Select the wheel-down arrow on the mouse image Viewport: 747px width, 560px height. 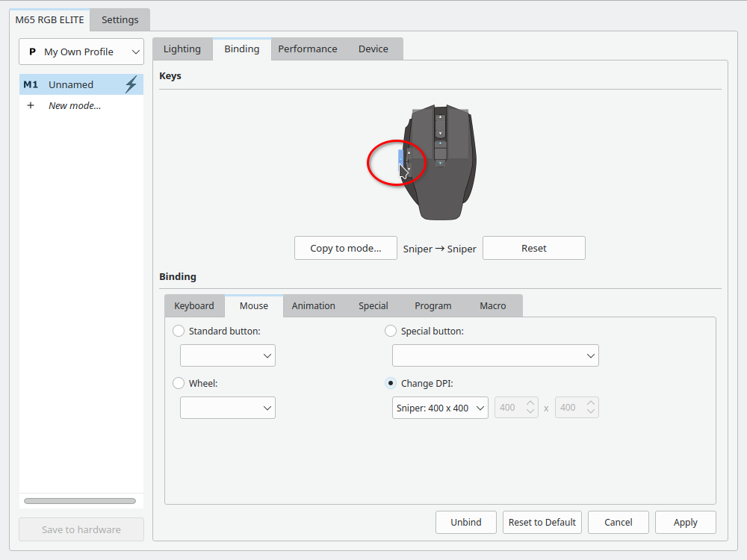point(440,134)
